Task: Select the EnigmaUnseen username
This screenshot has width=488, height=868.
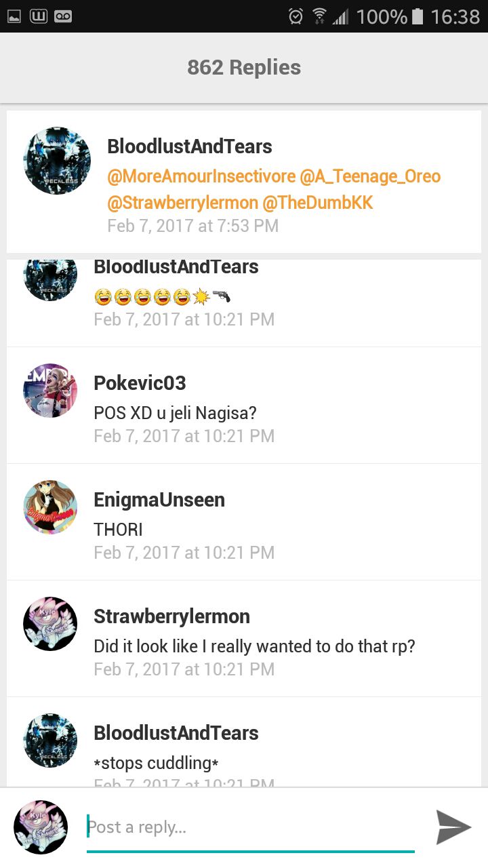Action: [x=159, y=500]
